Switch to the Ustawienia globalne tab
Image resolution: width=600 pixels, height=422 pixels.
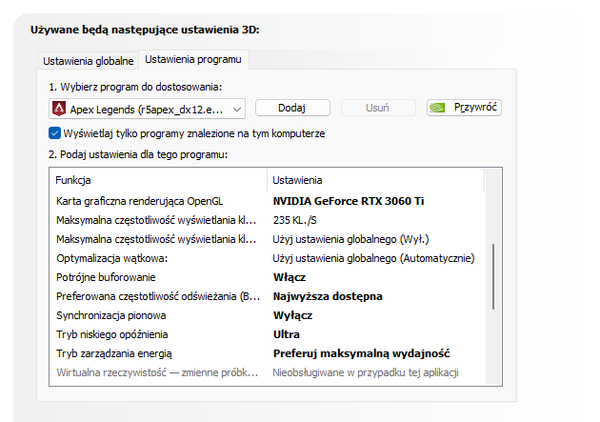[x=88, y=61]
